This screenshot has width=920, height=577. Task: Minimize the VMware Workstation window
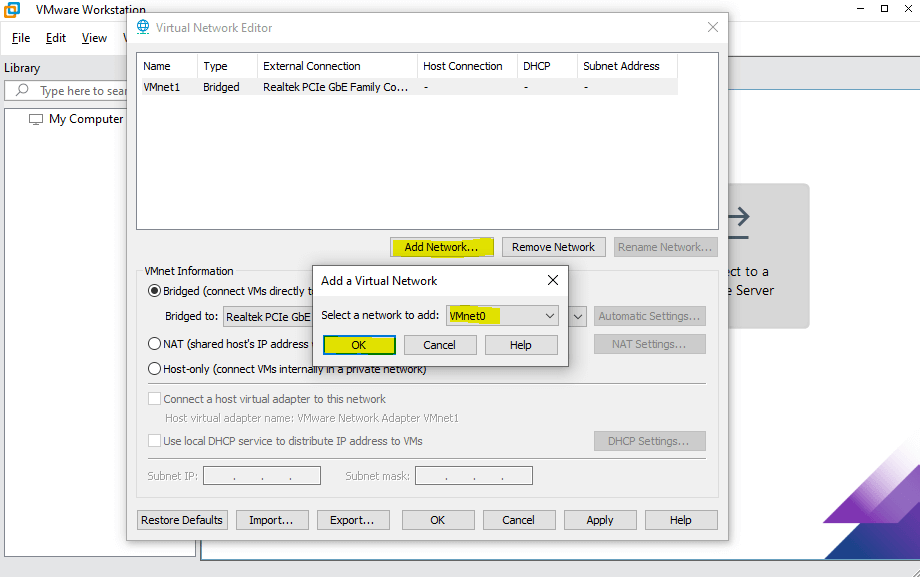(861, 9)
